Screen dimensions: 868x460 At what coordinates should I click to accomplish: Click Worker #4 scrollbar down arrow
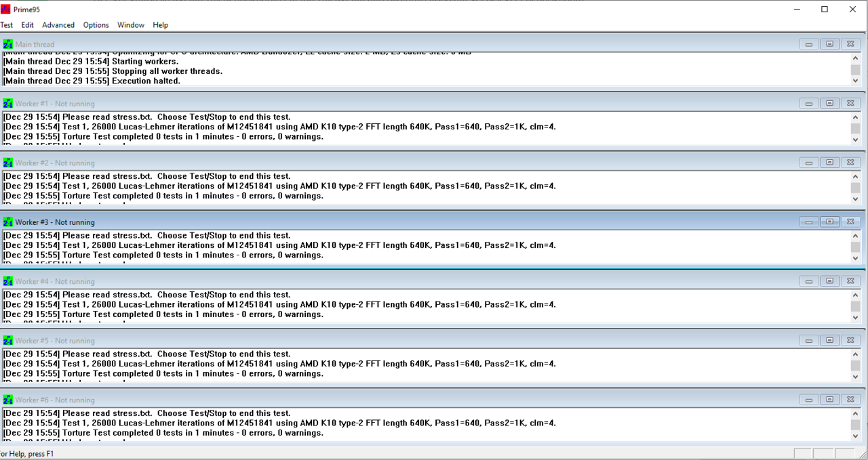[855, 318]
